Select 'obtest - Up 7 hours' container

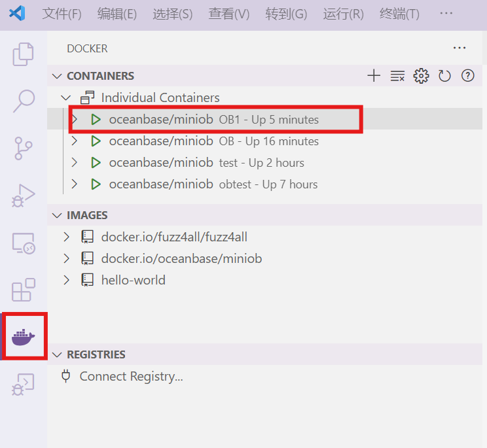point(268,184)
